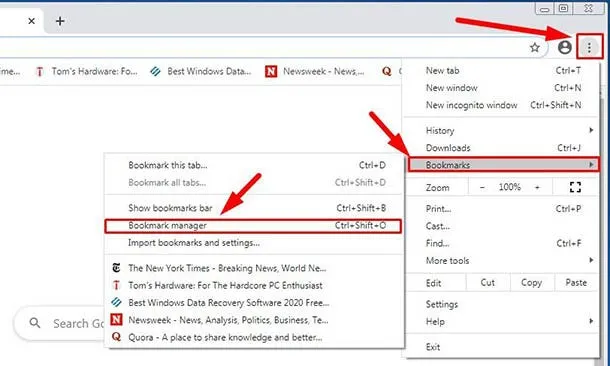
Task: Select New window menu item
Action: click(502, 88)
